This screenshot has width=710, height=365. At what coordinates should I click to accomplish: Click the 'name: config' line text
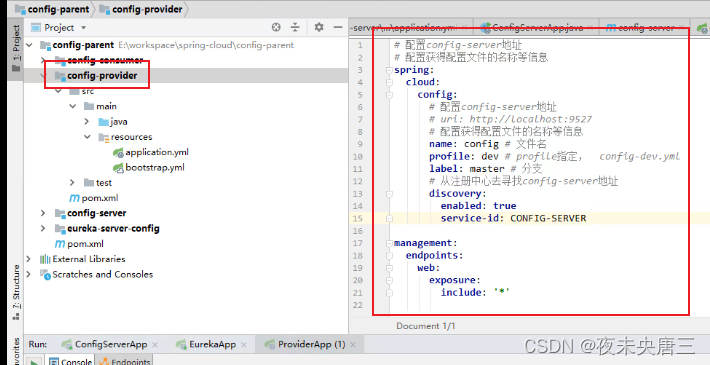tap(464, 144)
